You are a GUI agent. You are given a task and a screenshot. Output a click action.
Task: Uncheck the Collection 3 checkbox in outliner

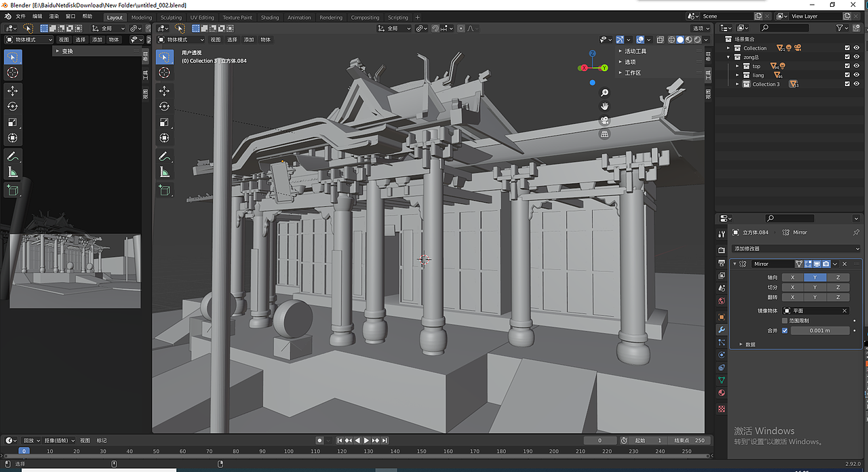coord(848,84)
